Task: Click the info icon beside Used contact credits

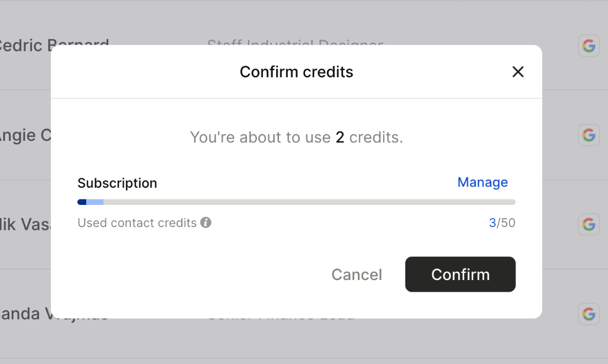Action: [205, 223]
